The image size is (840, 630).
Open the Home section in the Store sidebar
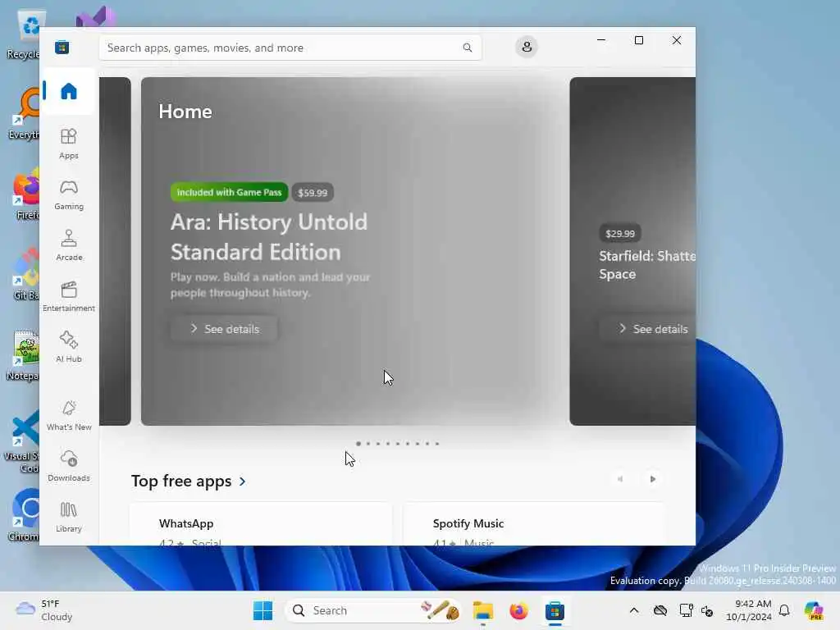point(69,91)
